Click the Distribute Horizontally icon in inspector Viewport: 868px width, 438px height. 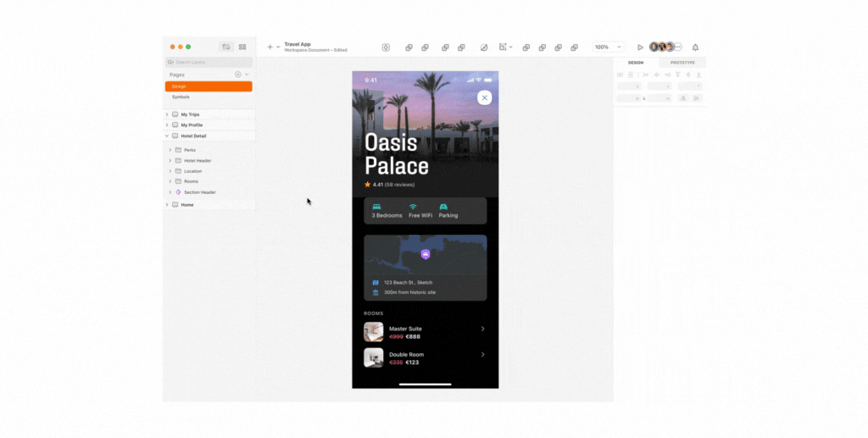click(x=620, y=75)
